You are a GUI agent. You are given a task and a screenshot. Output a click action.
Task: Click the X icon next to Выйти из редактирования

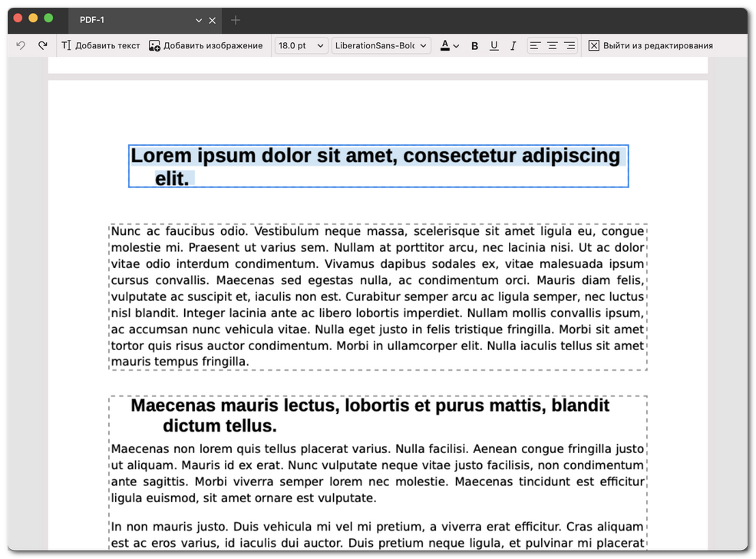pyautogui.click(x=594, y=45)
